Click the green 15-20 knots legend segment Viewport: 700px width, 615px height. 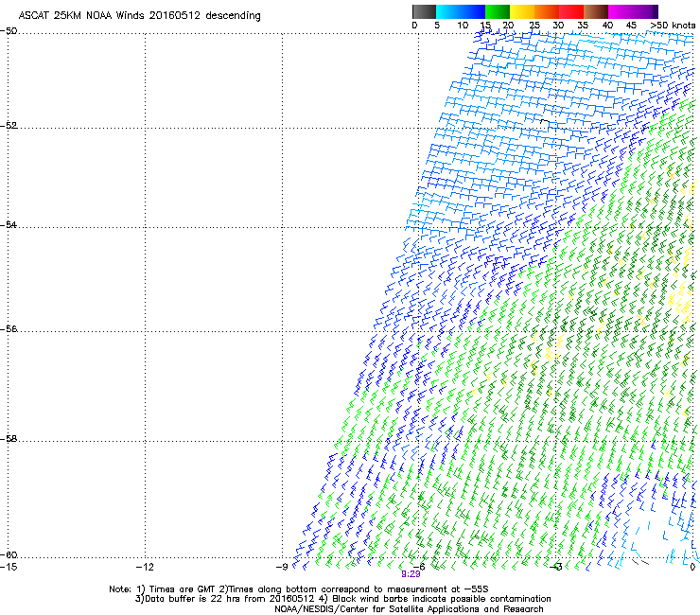(x=498, y=11)
